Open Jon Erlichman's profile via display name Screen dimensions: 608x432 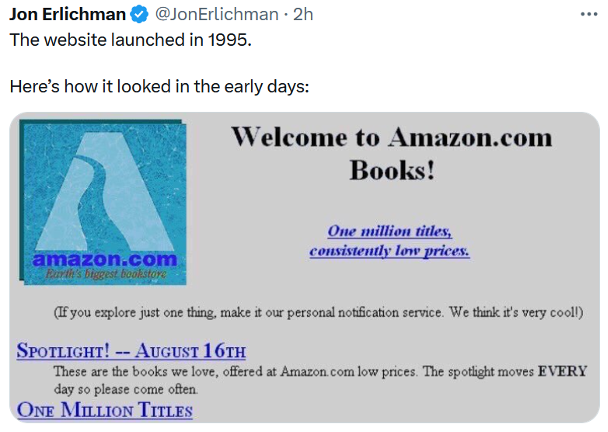tap(68, 15)
